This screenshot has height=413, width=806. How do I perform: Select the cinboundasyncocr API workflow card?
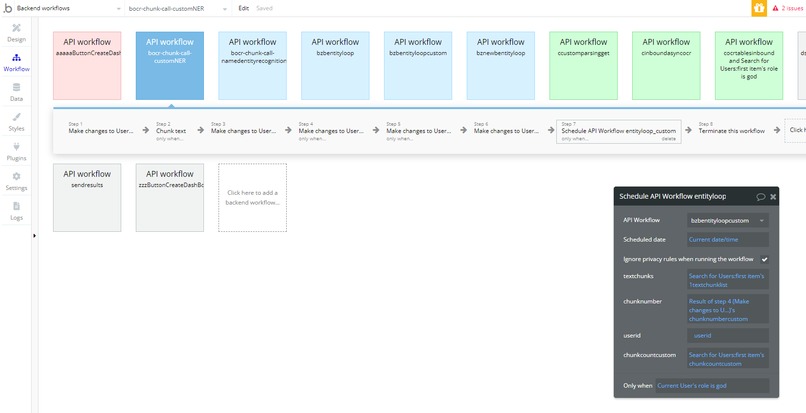[666, 66]
